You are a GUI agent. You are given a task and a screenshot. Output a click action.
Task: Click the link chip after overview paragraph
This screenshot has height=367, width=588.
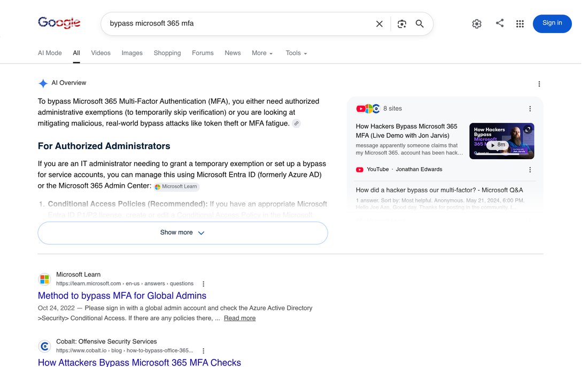pyautogui.click(x=296, y=123)
